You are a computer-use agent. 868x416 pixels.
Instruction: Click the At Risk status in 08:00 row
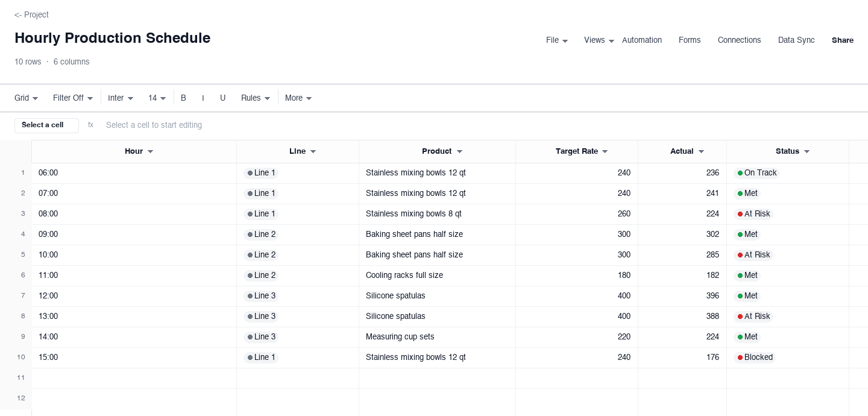pos(753,214)
